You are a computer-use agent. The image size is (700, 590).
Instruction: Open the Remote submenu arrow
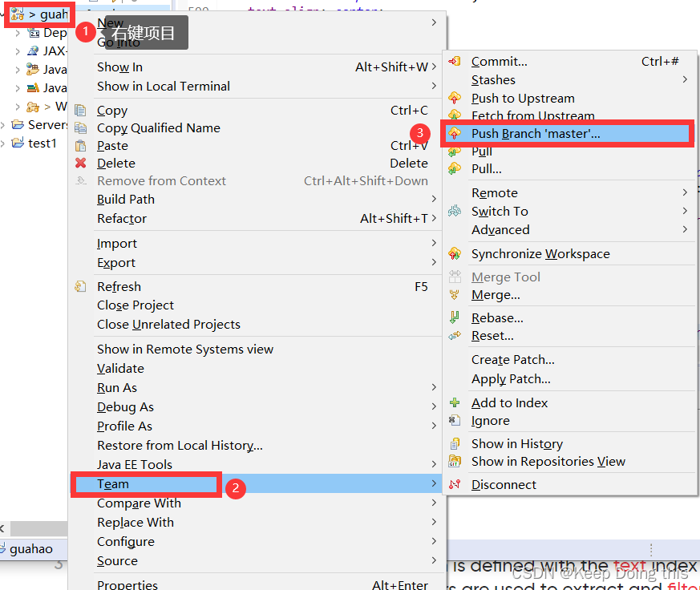[685, 192]
